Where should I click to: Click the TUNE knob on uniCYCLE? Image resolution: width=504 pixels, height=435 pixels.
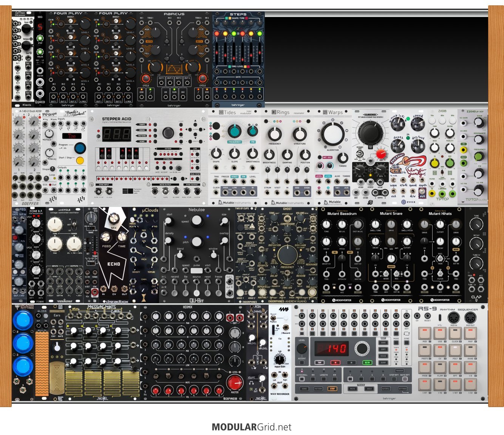[x=55, y=225]
